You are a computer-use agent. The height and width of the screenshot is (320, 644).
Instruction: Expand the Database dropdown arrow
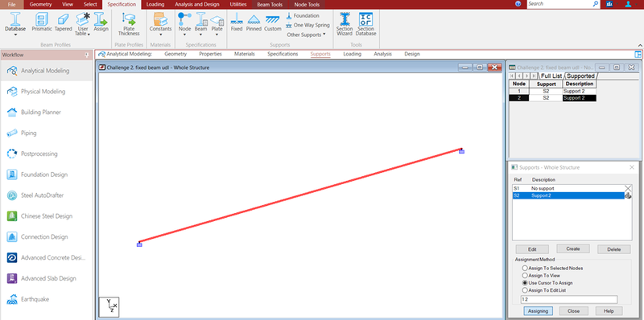click(15, 35)
